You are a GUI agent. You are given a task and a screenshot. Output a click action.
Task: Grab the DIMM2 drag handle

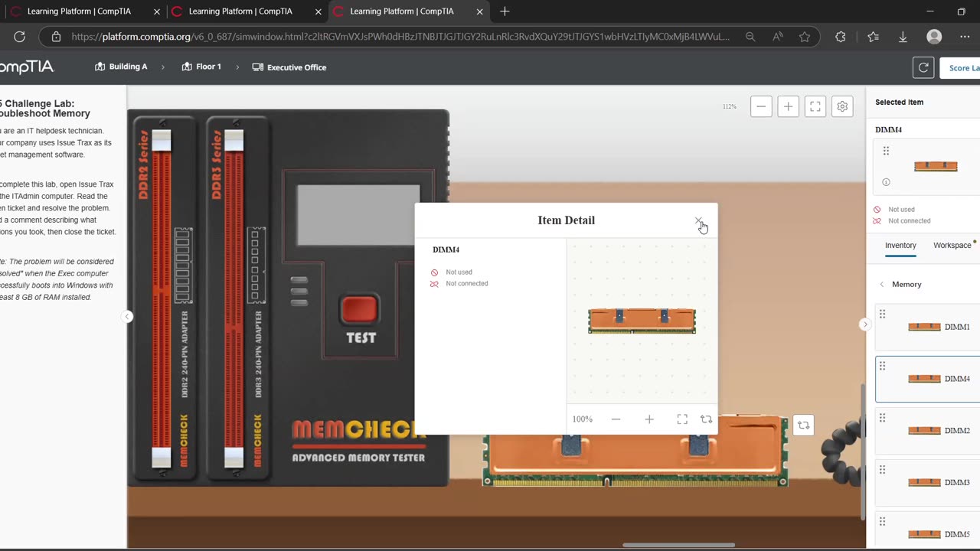click(x=882, y=418)
